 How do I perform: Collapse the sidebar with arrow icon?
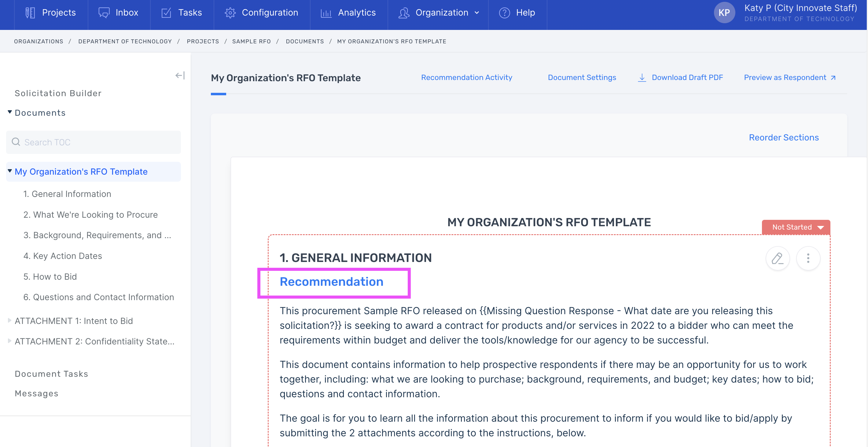click(180, 75)
